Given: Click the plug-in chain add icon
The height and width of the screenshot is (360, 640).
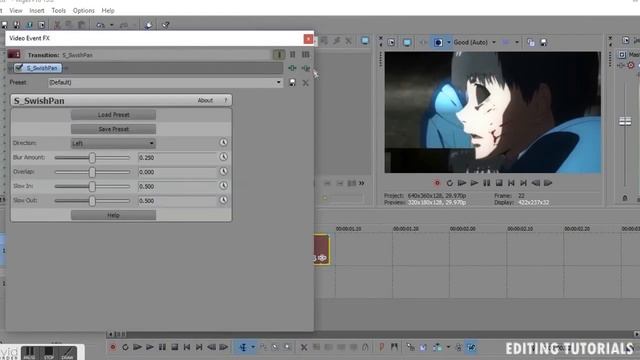Looking at the screenshot, I should coord(292,68).
